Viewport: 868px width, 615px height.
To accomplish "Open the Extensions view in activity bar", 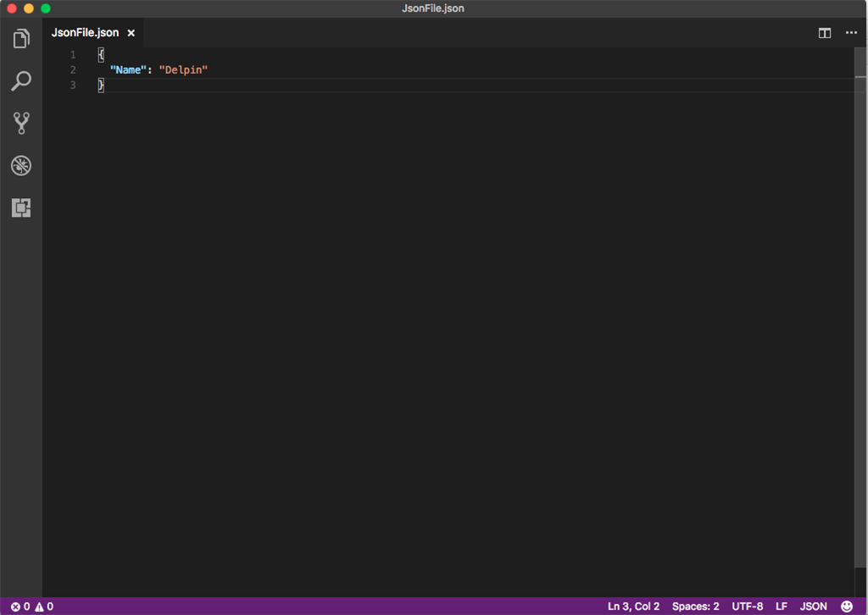I will point(21,208).
